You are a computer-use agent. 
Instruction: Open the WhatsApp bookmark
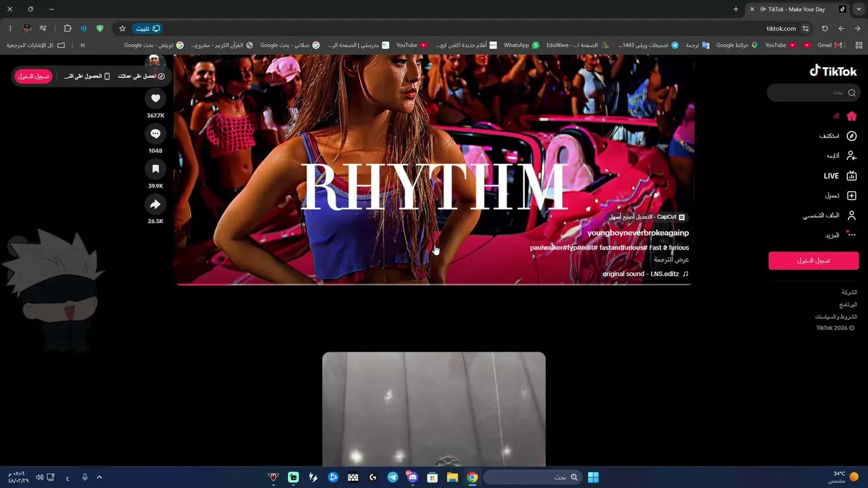(x=521, y=45)
